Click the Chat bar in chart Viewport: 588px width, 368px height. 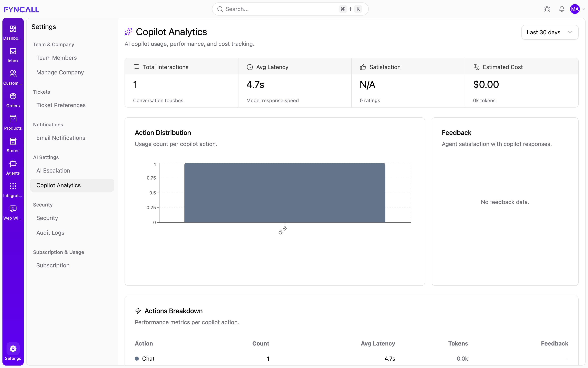(x=285, y=193)
